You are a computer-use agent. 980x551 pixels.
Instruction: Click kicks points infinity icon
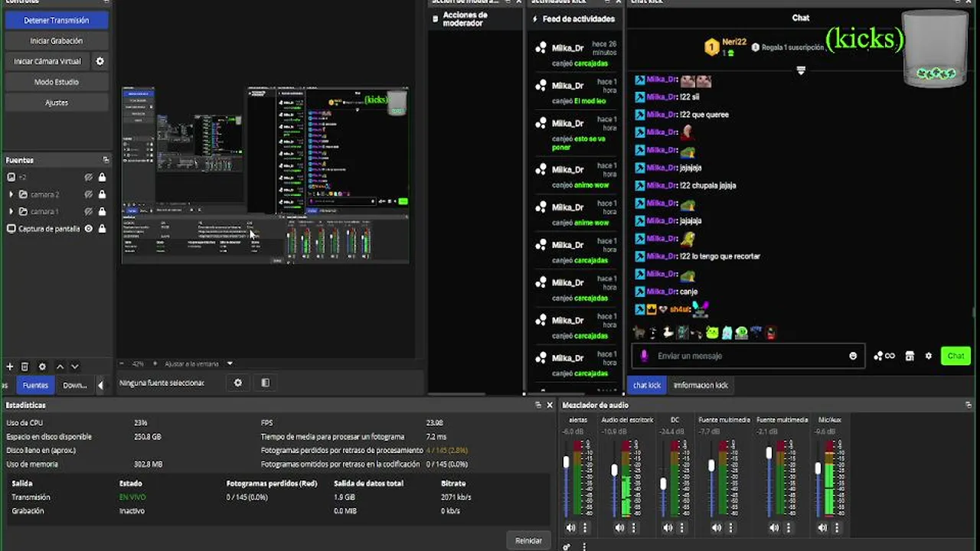(x=884, y=356)
